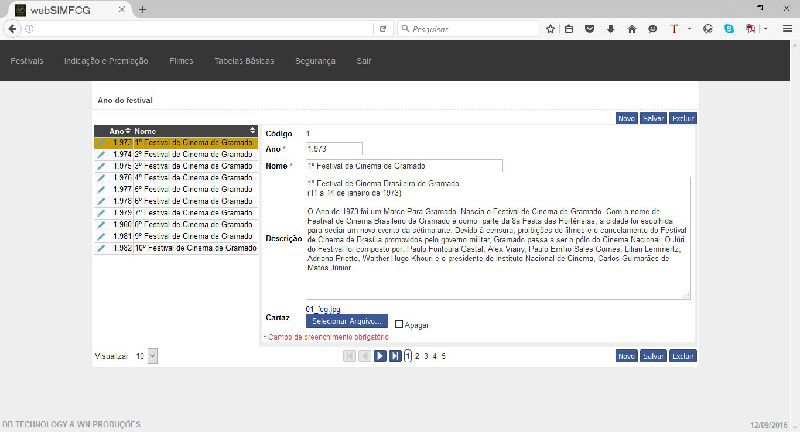The image size is (800, 432).
Task: Click the browser home icon
Action: [632, 29]
